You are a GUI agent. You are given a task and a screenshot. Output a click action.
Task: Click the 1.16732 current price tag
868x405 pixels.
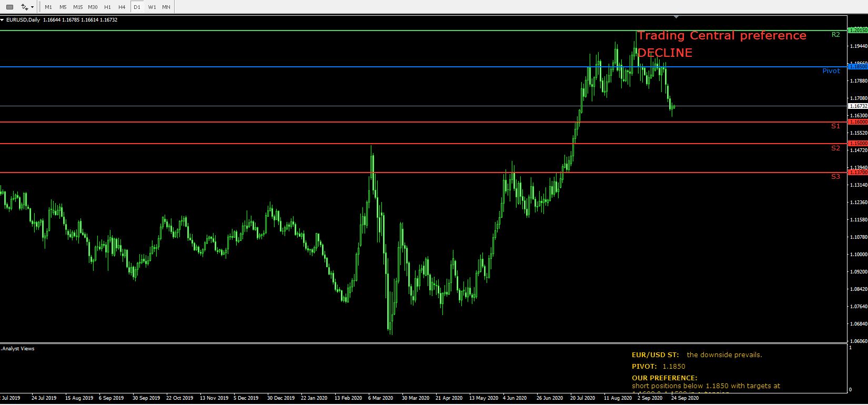pyautogui.click(x=858, y=106)
